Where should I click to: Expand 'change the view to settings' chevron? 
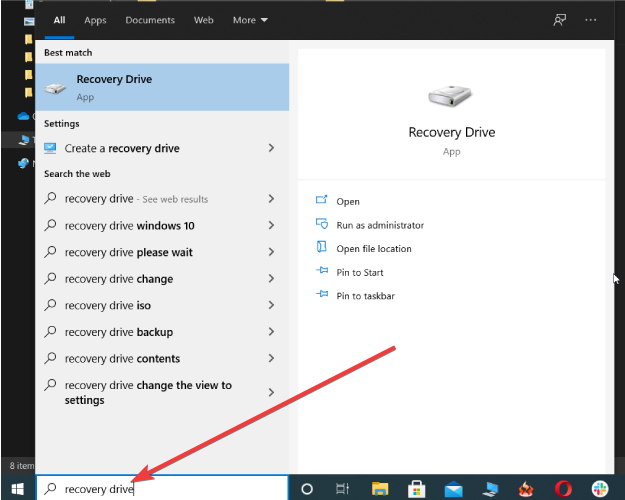(x=271, y=392)
